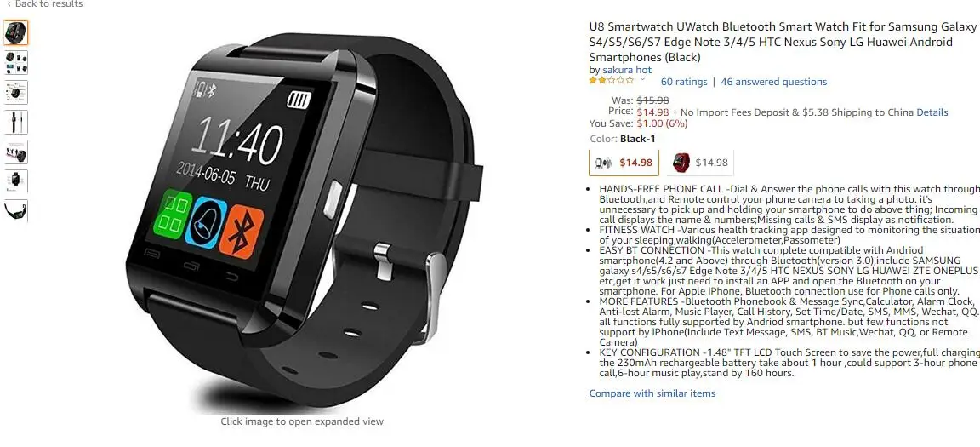Select the red watch color option
Screen dimensions: 980x447
coord(700,163)
